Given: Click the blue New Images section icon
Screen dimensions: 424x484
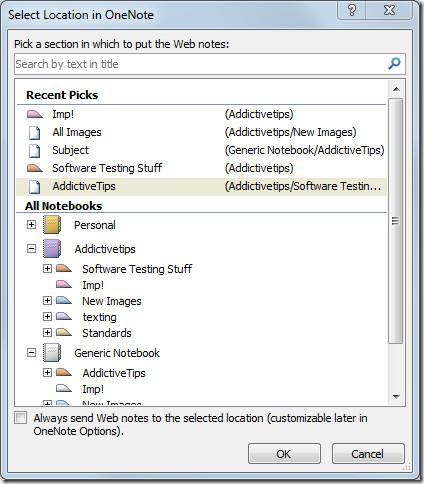Looking at the screenshot, I should pos(64,300).
